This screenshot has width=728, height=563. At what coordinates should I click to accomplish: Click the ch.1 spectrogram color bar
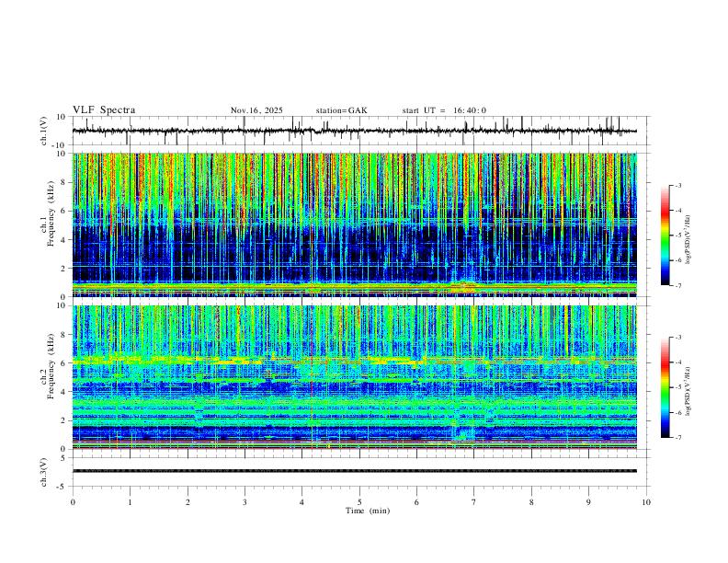665,236
